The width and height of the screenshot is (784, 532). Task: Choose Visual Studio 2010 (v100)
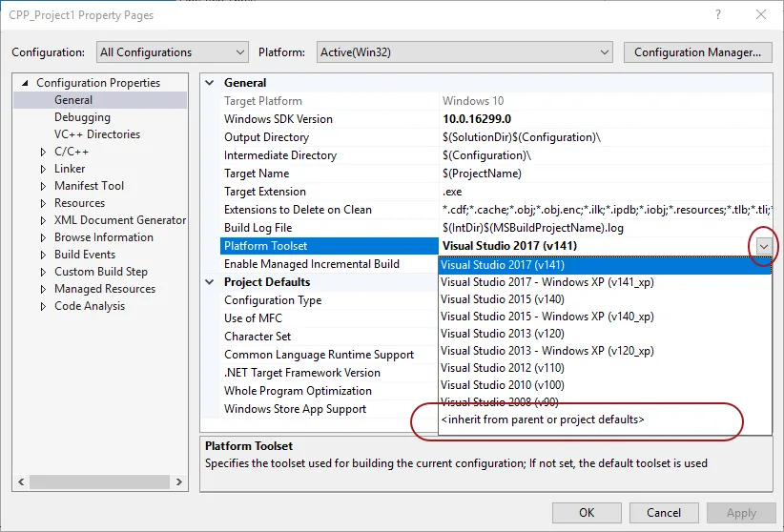605,385
